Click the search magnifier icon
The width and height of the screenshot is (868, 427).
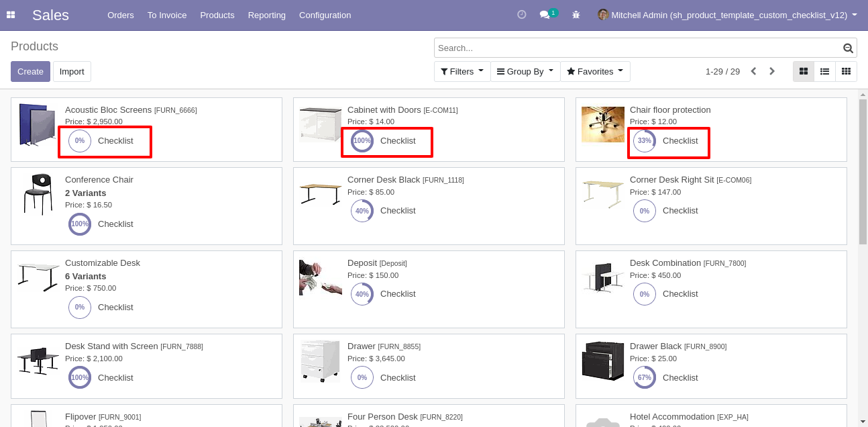848,48
